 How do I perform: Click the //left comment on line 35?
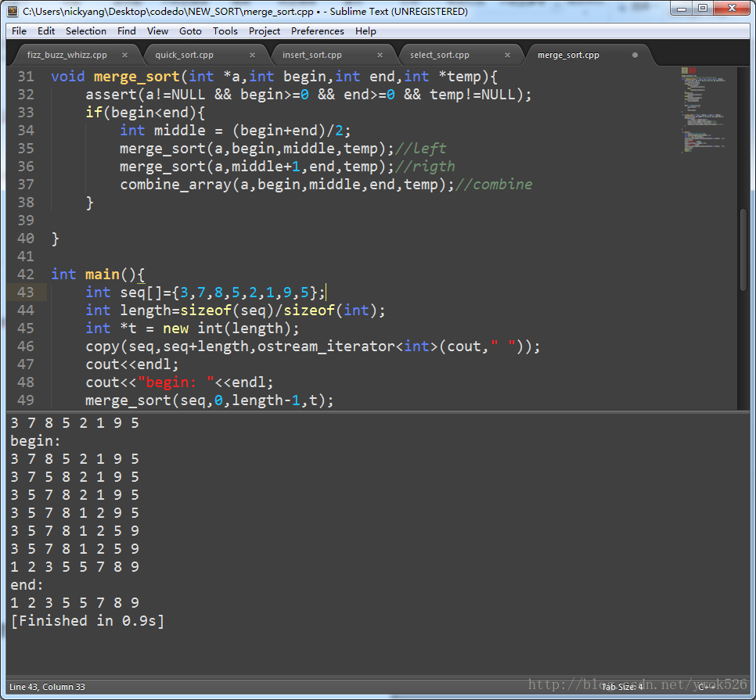coord(420,149)
